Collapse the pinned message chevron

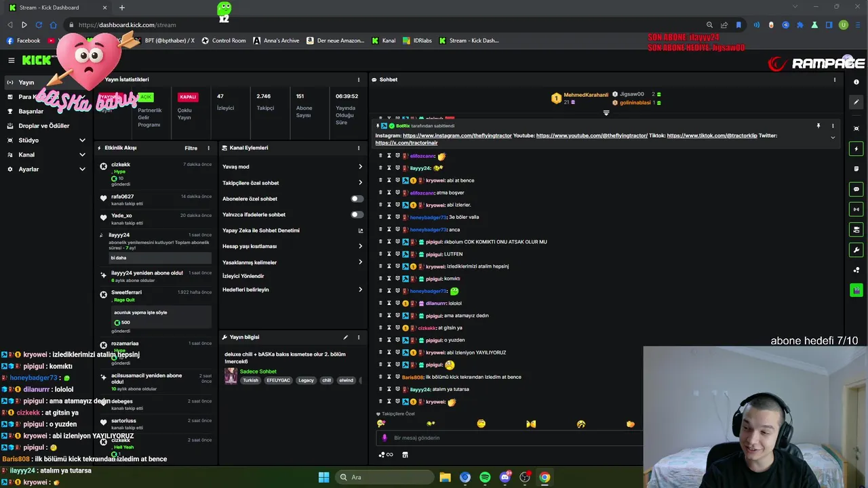click(833, 138)
